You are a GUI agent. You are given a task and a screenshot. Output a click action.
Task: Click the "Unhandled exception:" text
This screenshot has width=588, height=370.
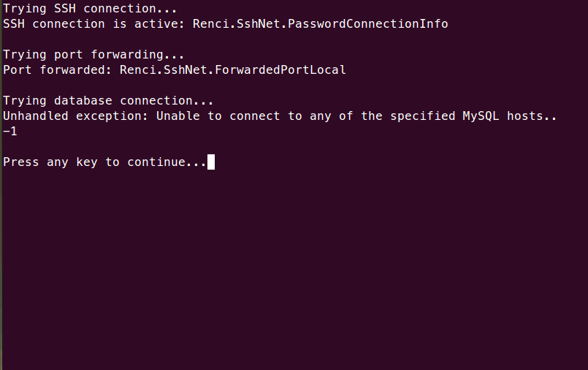tap(76, 116)
